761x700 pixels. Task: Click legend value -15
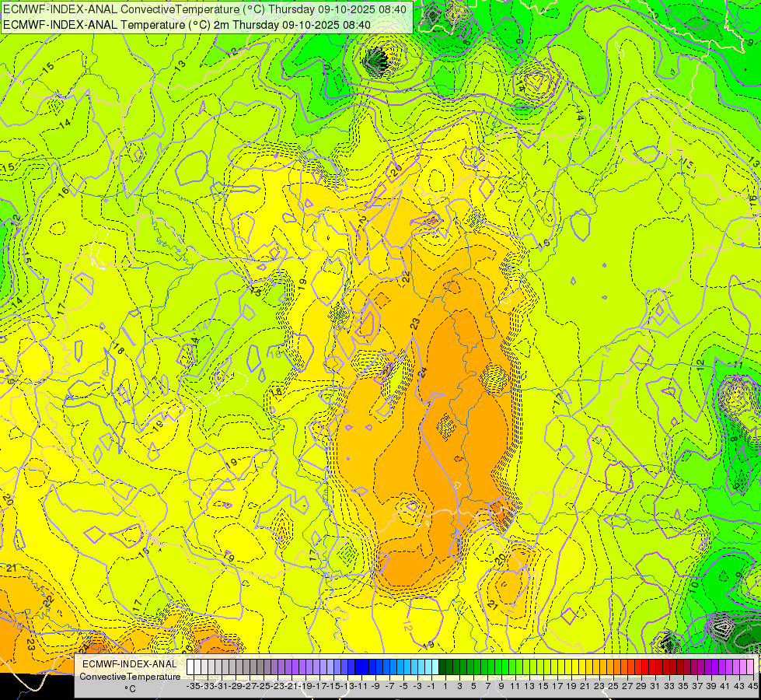pos(334,687)
